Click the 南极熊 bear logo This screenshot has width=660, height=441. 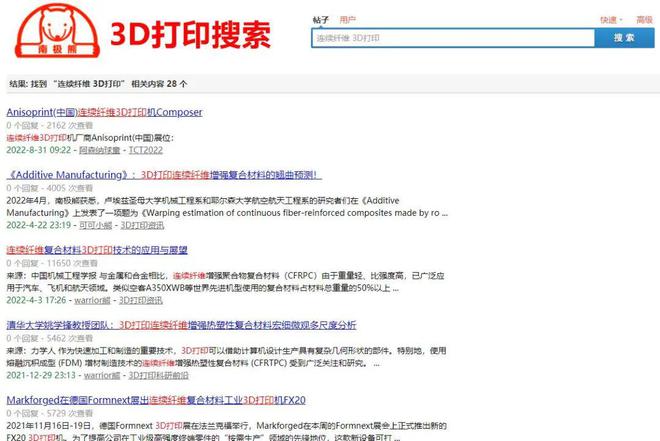pyautogui.click(x=57, y=30)
